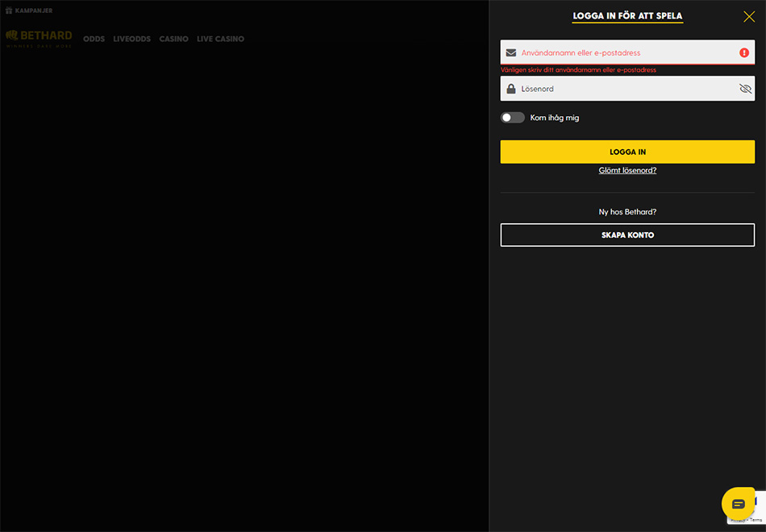The height and width of the screenshot is (532, 766).
Task: Open the KAMPANJER promotions link
Action: click(x=34, y=10)
